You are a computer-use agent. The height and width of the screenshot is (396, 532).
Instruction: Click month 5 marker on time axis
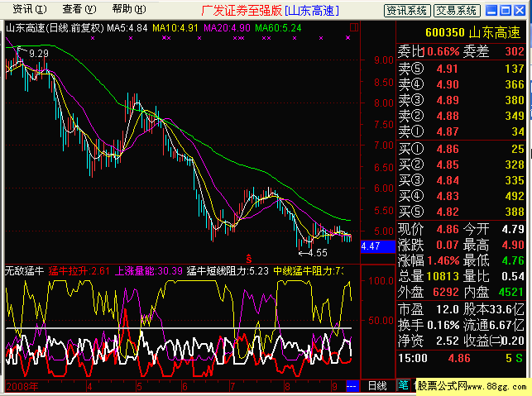139,387
